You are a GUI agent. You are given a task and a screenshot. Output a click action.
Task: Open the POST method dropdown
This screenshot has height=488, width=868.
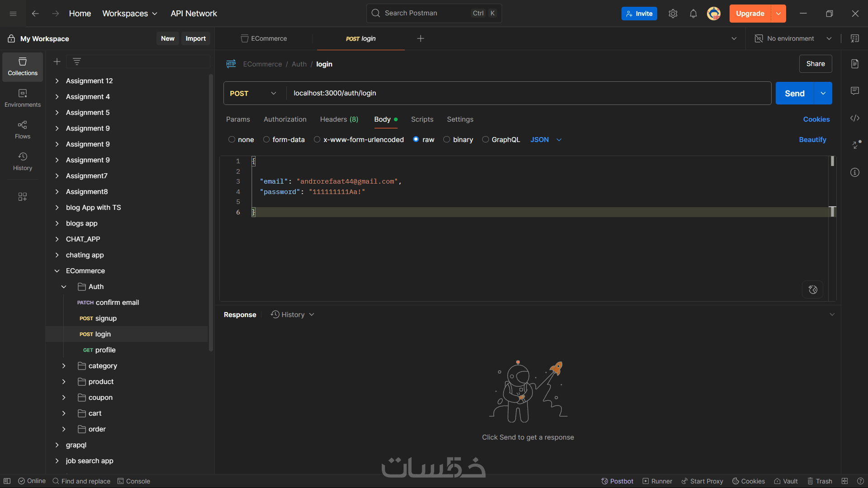point(254,93)
